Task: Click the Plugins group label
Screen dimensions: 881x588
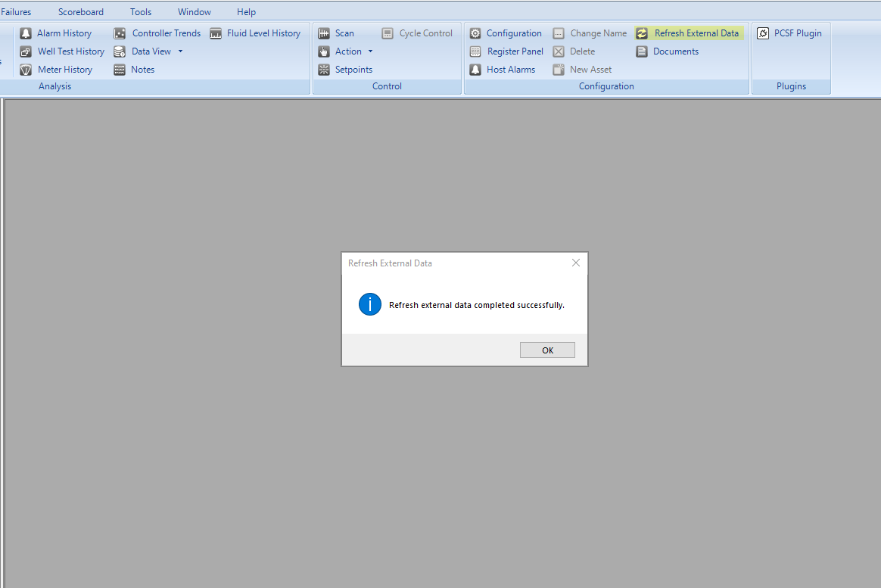Action: (791, 86)
